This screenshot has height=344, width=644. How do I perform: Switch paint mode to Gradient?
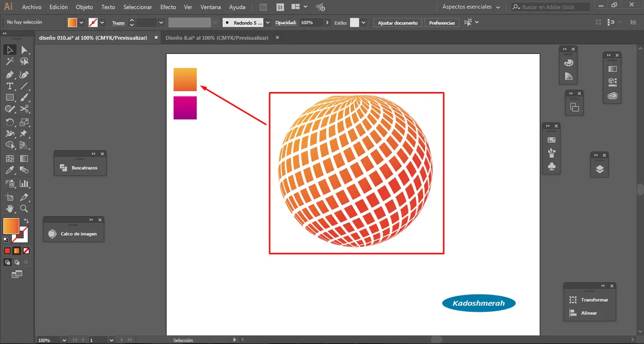tap(17, 250)
